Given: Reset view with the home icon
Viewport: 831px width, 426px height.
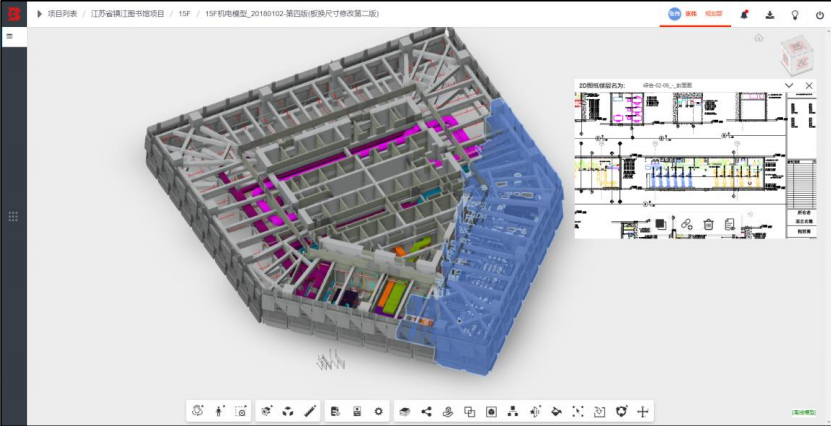Looking at the screenshot, I should [759, 38].
